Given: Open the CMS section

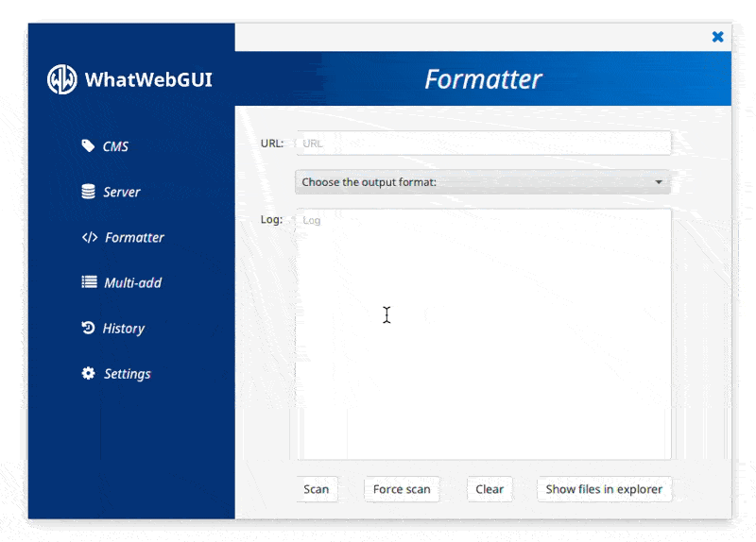Looking at the screenshot, I should pos(115,146).
